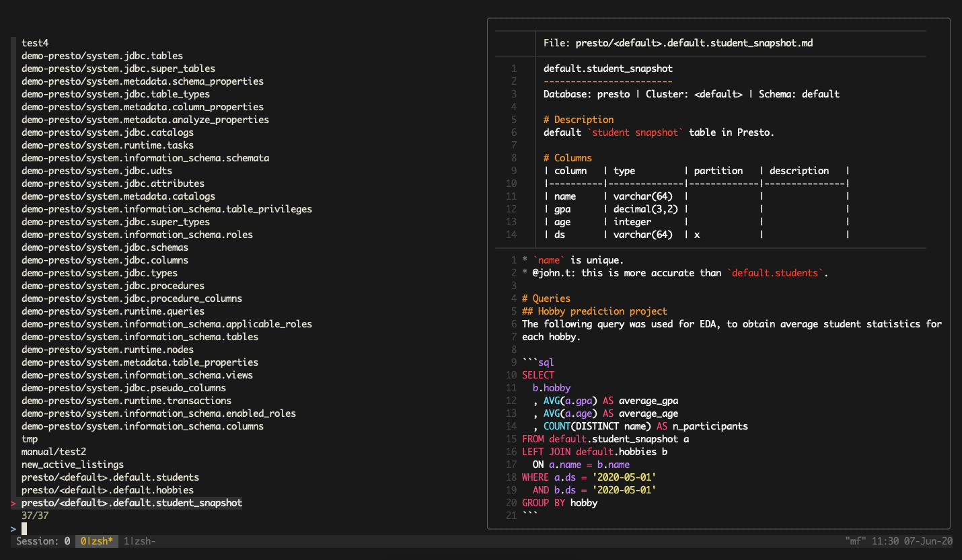Select demo-presto/system.jdbc.tables entry

[x=102, y=56]
